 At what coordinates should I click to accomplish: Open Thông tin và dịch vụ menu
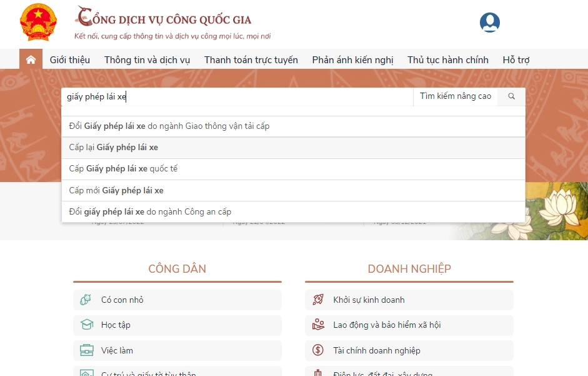point(147,60)
